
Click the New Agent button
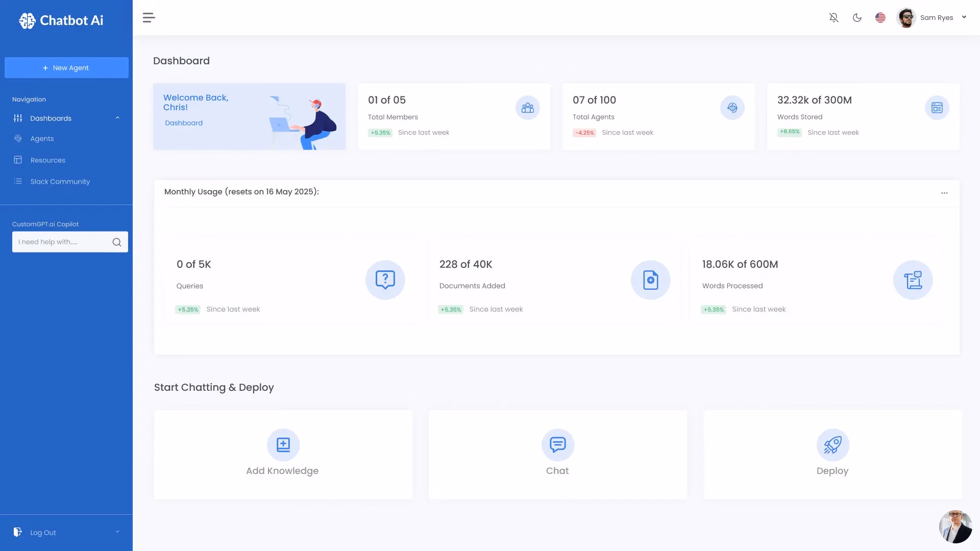pyautogui.click(x=66, y=68)
